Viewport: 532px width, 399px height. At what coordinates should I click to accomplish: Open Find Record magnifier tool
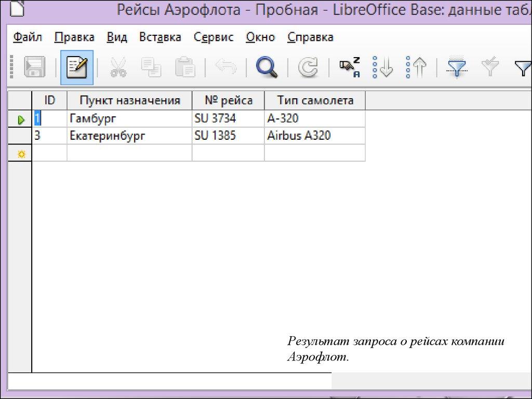click(267, 68)
